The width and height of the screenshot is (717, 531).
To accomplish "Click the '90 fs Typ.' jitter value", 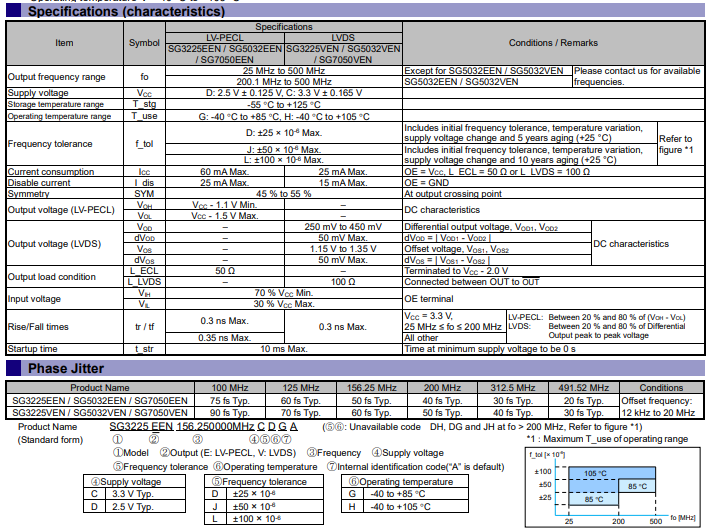I will 230,412.
